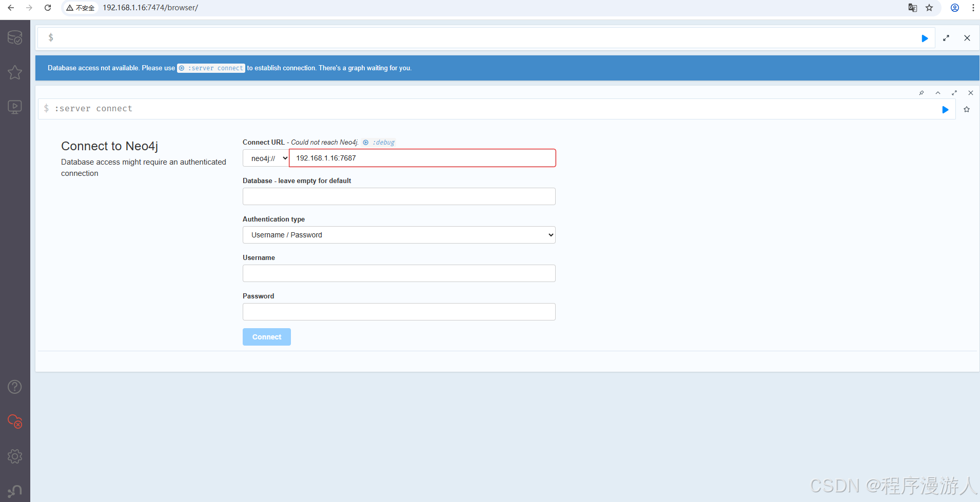Collapse the server connect frame
The height and width of the screenshot is (502, 980).
938,93
